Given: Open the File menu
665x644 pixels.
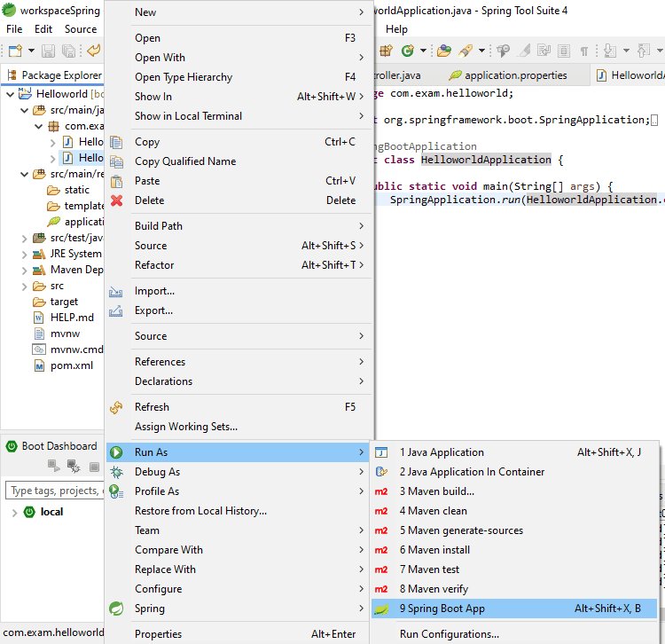Looking at the screenshot, I should 14,29.
